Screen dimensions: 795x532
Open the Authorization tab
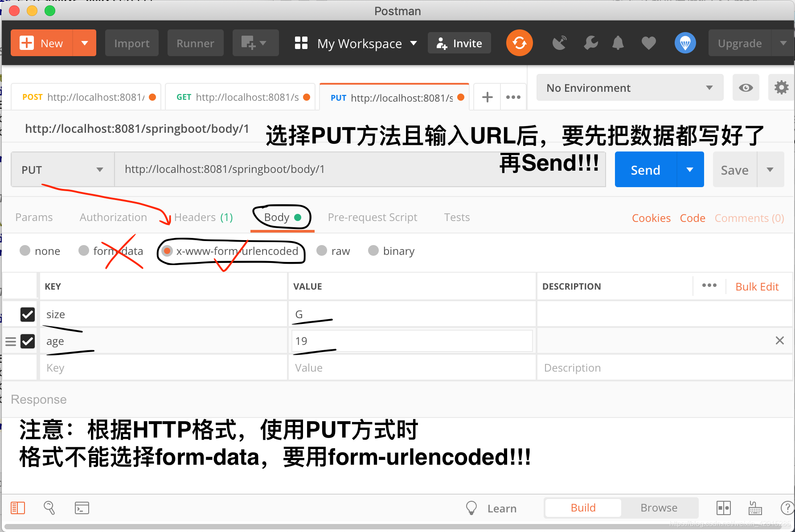click(x=113, y=217)
